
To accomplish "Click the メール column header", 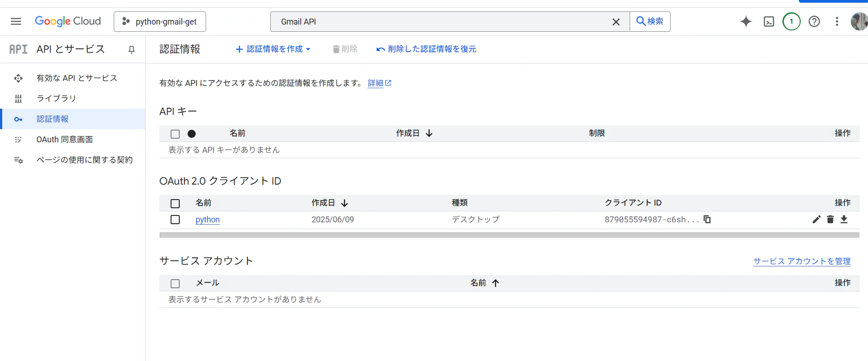I will coord(207,283).
